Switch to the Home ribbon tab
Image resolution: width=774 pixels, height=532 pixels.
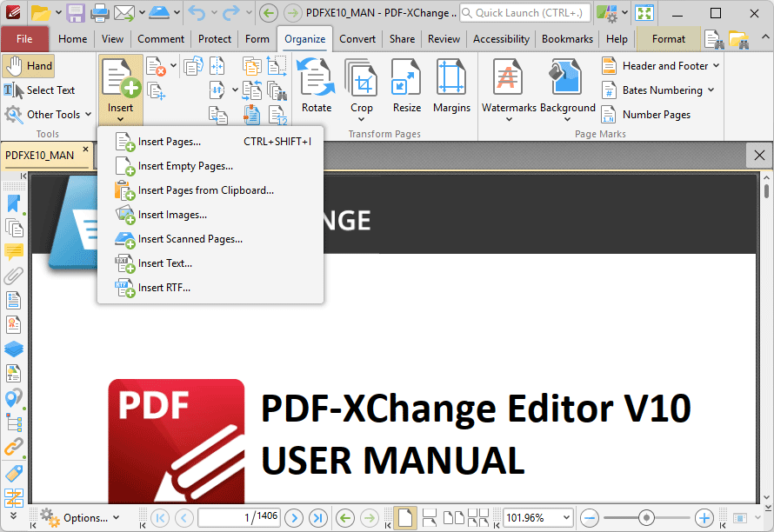[72, 39]
